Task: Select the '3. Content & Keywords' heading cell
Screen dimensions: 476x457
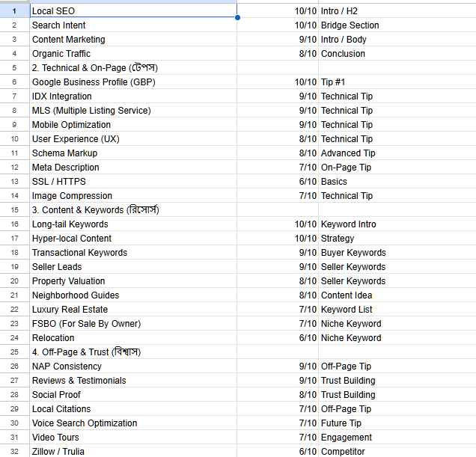Action: [133, 210]
